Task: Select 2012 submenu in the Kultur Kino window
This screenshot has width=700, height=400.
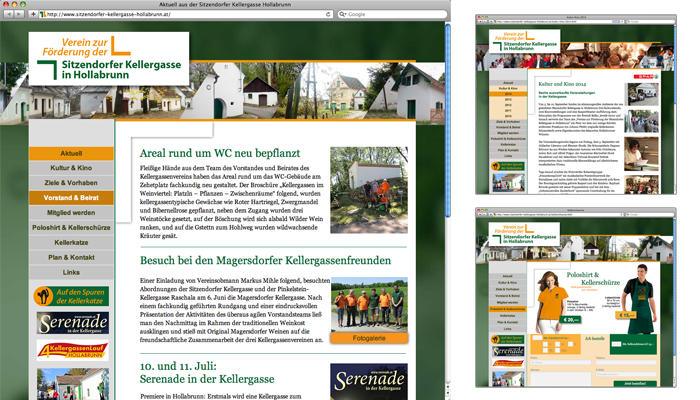Action: (508, 105)
